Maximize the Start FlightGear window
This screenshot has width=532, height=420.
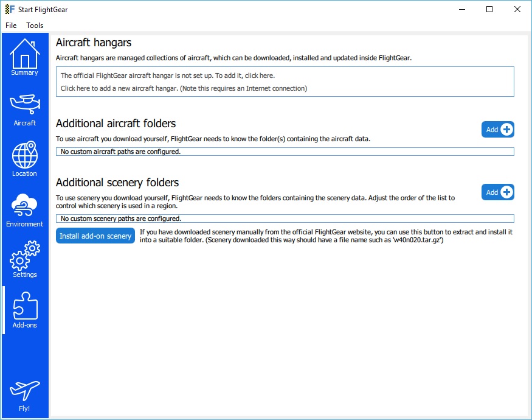489,9
